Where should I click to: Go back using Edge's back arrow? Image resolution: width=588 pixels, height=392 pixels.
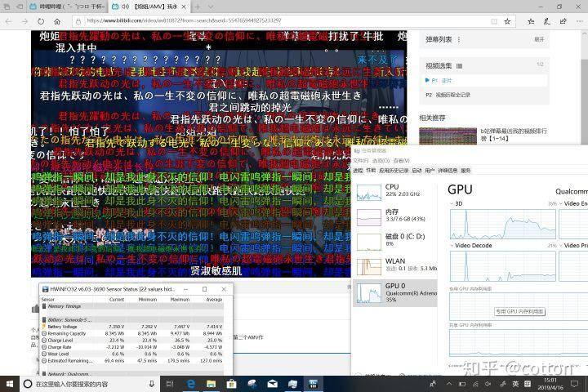8,21
